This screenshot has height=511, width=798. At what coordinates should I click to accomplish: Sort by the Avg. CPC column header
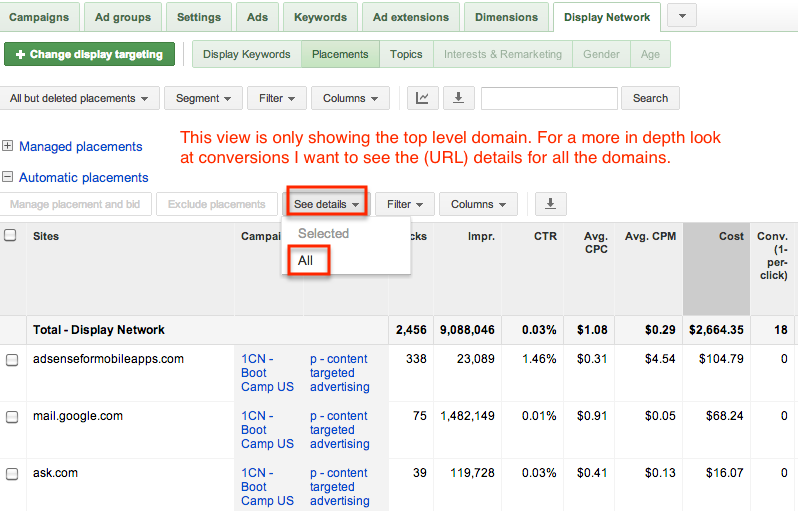(595, 242)
